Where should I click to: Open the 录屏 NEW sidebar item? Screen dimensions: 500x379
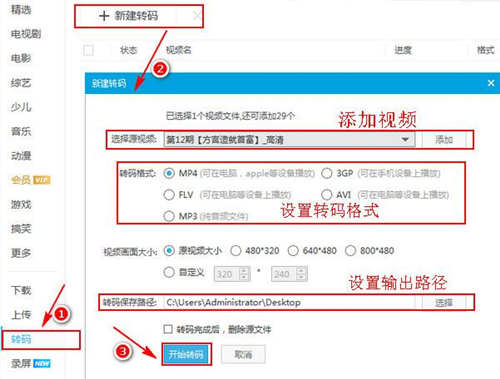(x=30, y=363)
